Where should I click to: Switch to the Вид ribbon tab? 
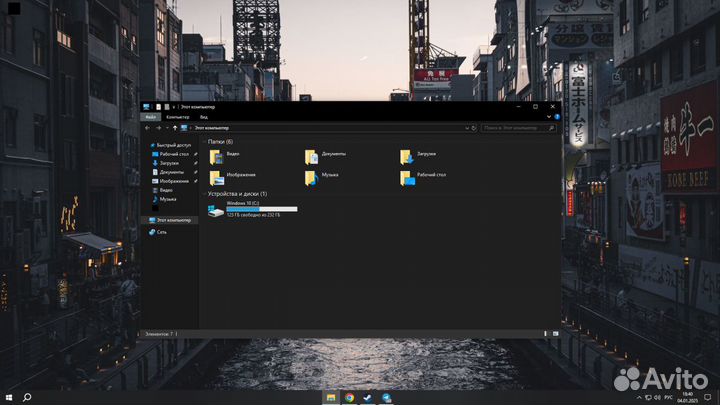coord(203,117)
